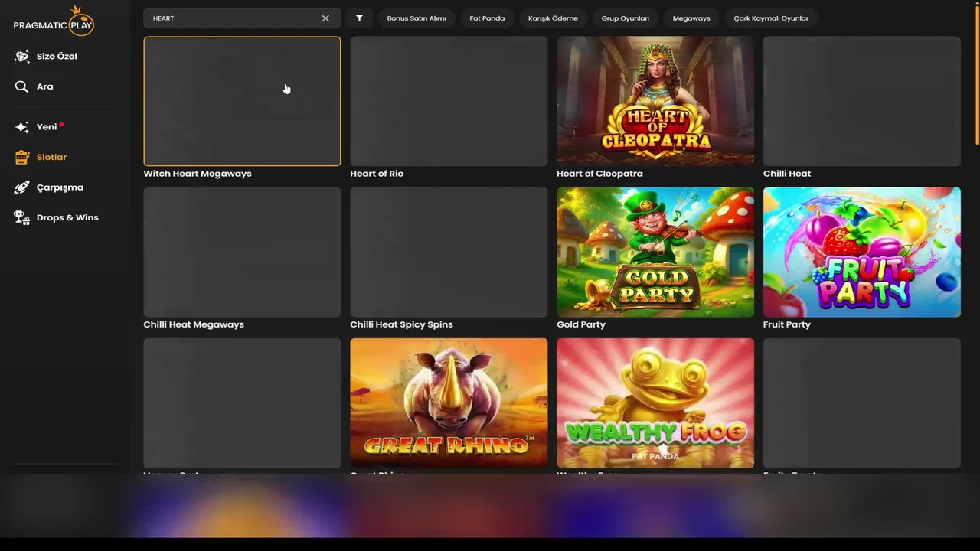Filter by Çark Kaymalı Oyunlar
This screenshot has width=980, height=551.
771,18
